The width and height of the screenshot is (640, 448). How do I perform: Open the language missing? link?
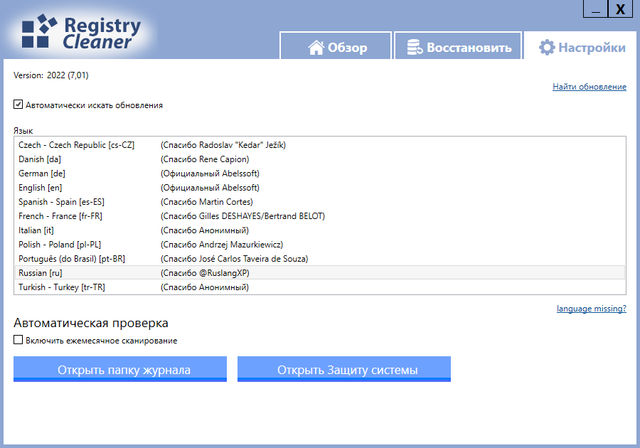591,308
